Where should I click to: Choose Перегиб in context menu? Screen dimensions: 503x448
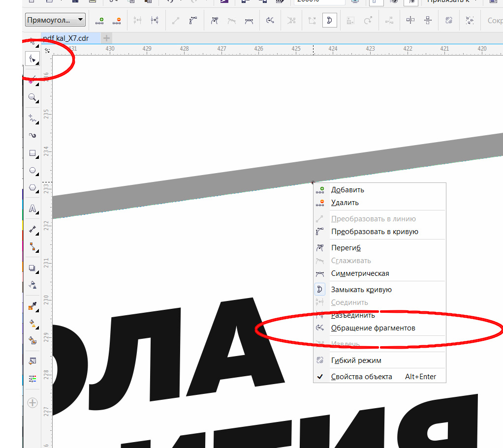(x=379, y=248)
